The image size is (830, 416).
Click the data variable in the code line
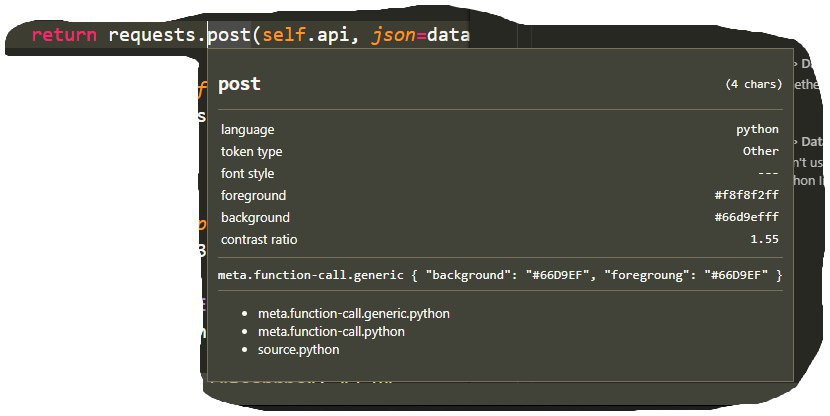pos(448,35)
